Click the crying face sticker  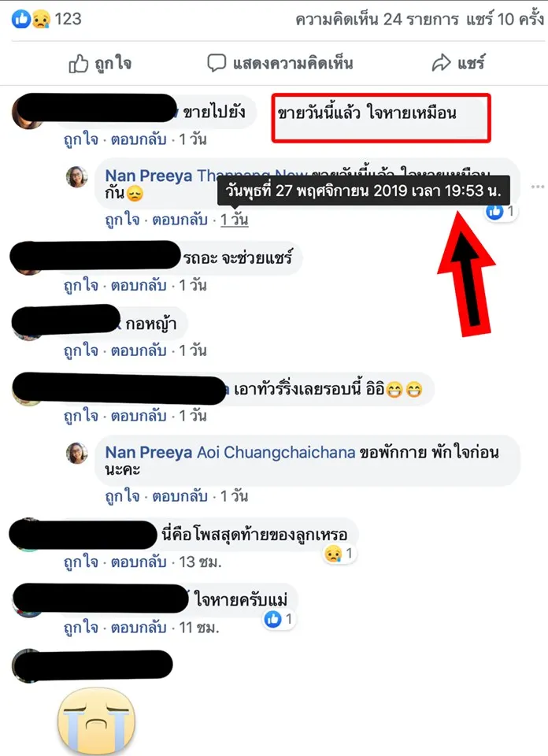(x=96, y=721)
